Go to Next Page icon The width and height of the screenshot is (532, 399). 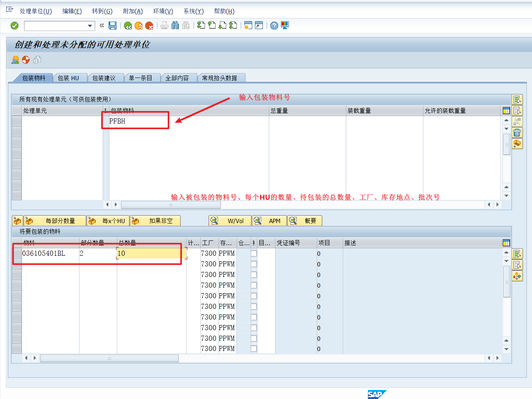222,26
